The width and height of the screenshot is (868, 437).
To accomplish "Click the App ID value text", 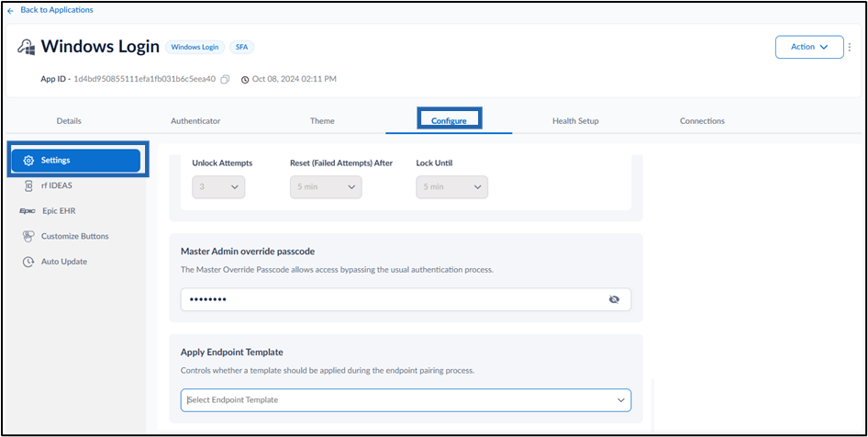I will click(x=144, y=79).
